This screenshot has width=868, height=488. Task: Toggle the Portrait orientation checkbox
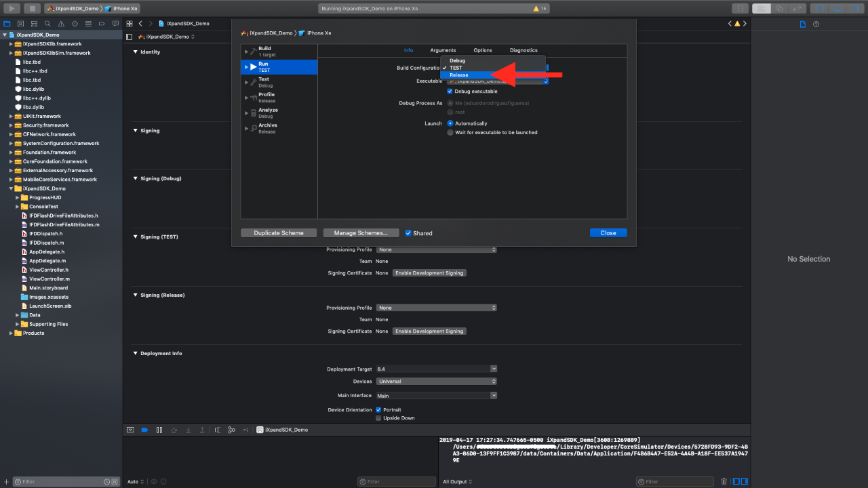pos(378,410)
